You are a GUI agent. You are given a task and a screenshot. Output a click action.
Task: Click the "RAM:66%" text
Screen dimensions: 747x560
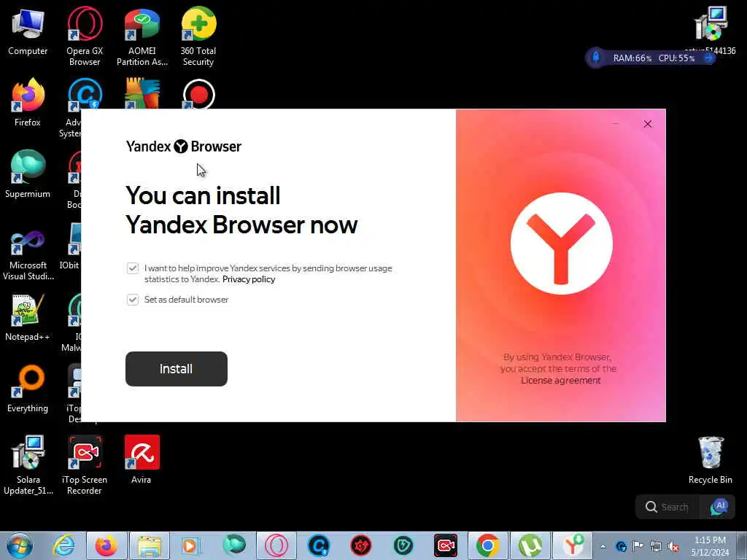point(632,58)
